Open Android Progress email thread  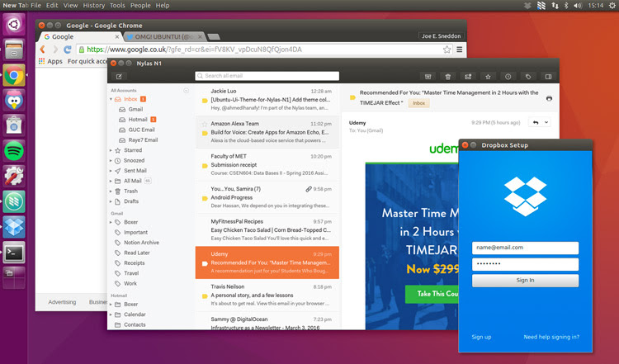click(x=267, y=197)
